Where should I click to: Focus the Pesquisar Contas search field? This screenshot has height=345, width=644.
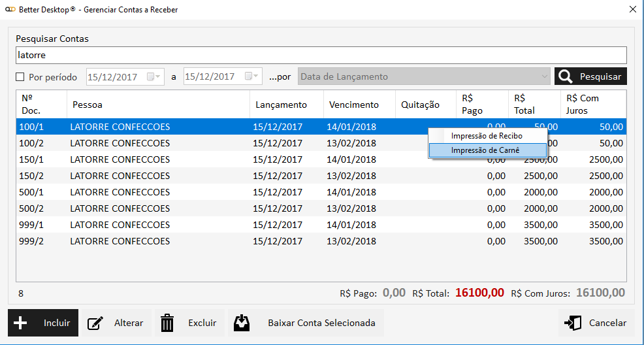[x=320, y=56]
